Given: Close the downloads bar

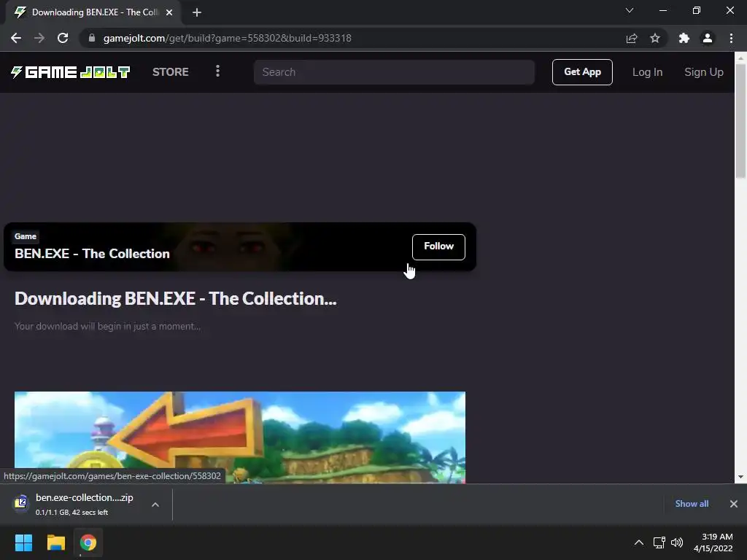Looking at the screenshot, I should [734, 504].
